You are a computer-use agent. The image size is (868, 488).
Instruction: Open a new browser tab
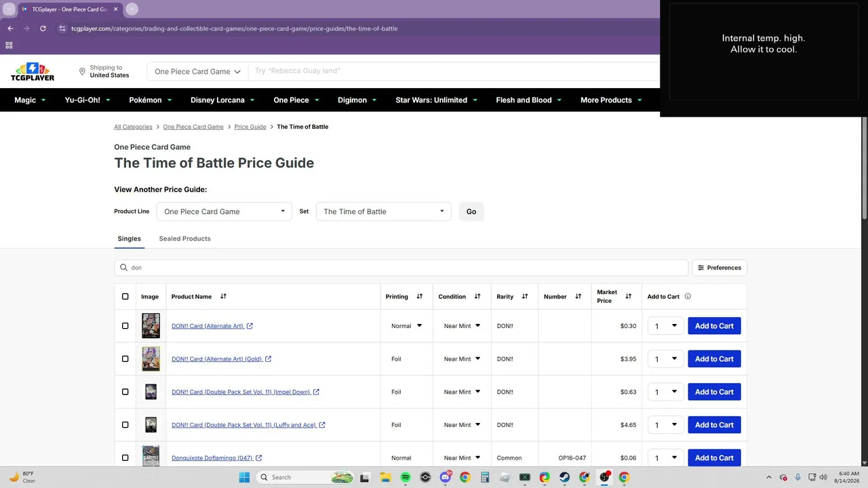point(132,9)
